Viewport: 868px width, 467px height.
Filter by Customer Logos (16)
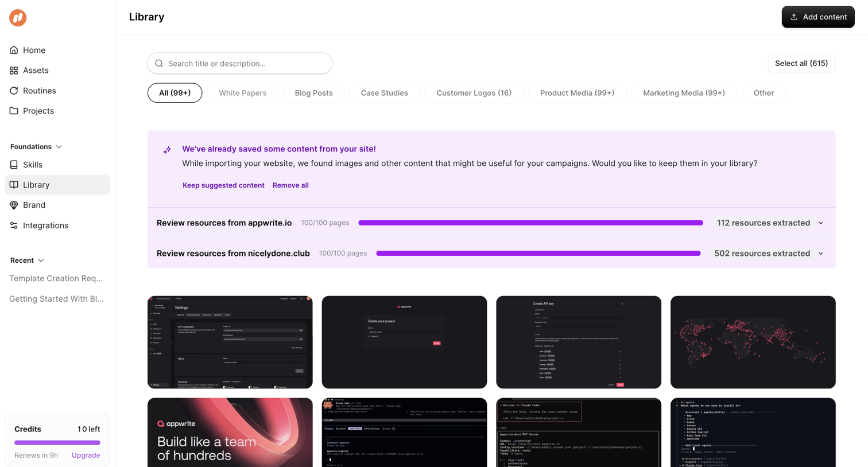click(x=474, y=93)
